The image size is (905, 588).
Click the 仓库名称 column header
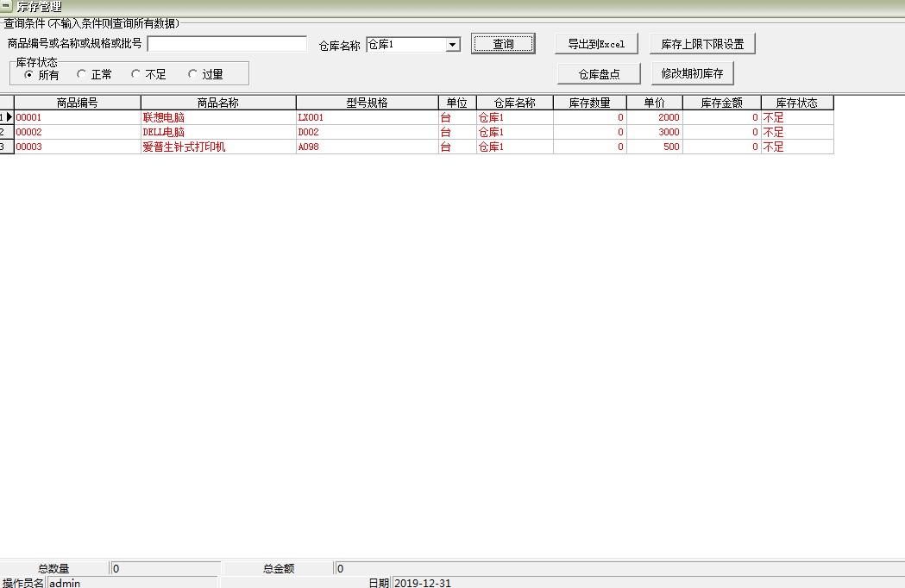pyautogui.click(x=515, y=103)
